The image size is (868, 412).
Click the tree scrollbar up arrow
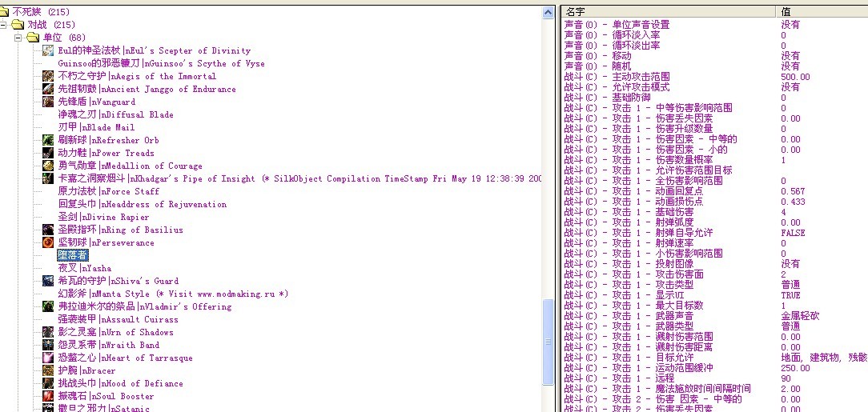[548, 12]
